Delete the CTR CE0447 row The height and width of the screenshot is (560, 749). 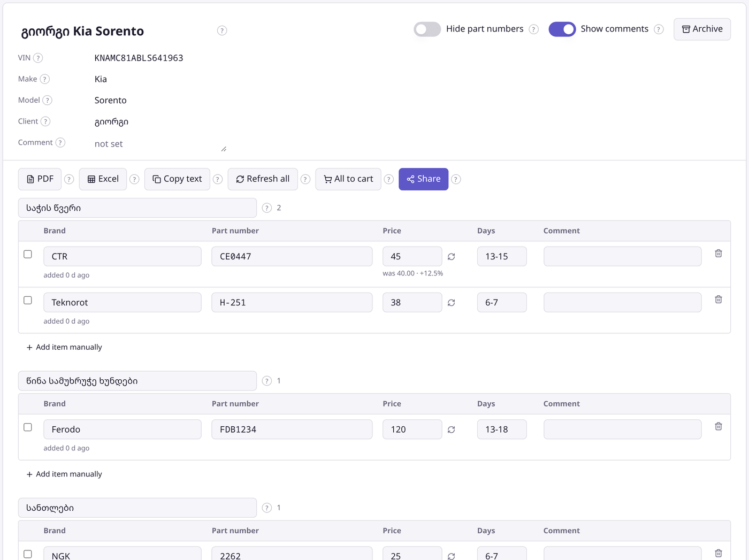[719, 254]
